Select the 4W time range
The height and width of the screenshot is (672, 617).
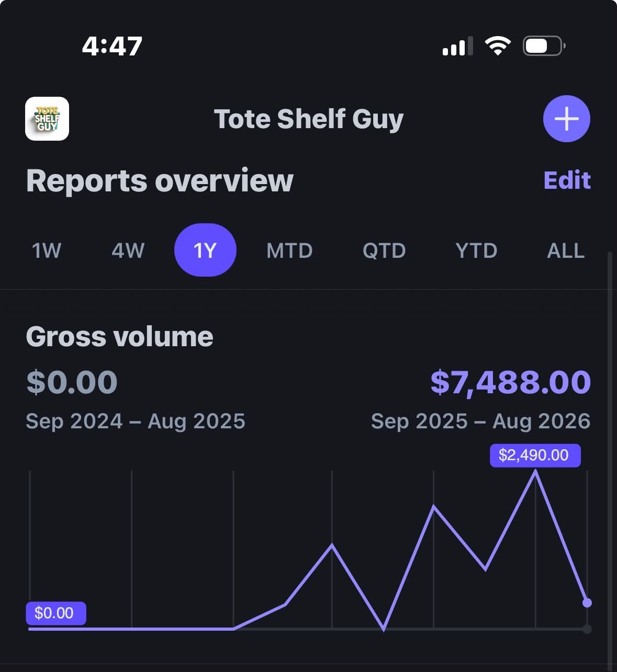tap(128, 250)
